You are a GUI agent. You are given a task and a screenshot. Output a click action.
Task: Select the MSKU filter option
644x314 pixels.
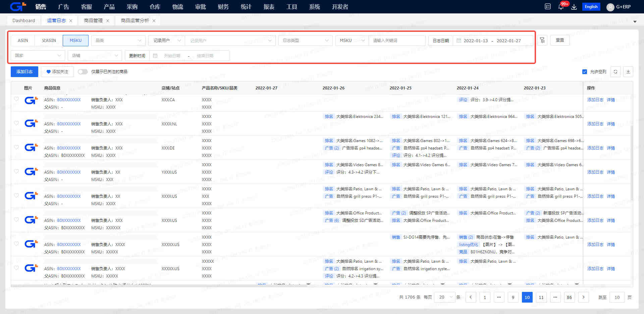pos(75,40)
